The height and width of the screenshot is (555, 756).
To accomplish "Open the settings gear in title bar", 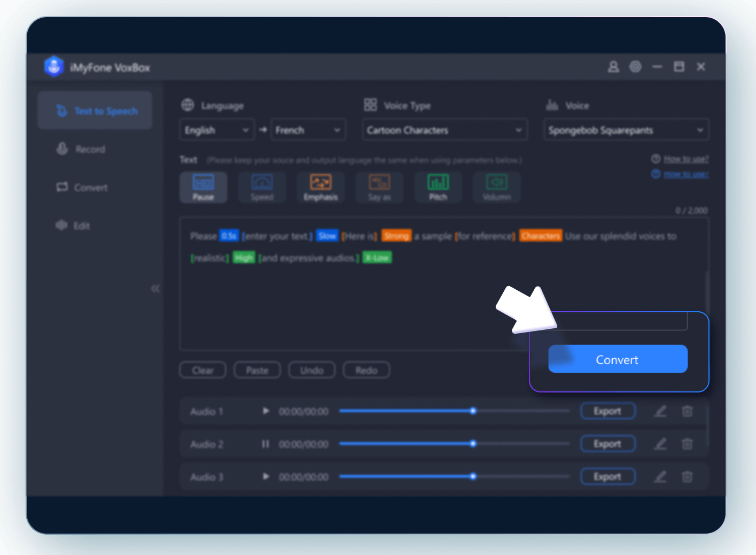I will (x=635, y=67).
